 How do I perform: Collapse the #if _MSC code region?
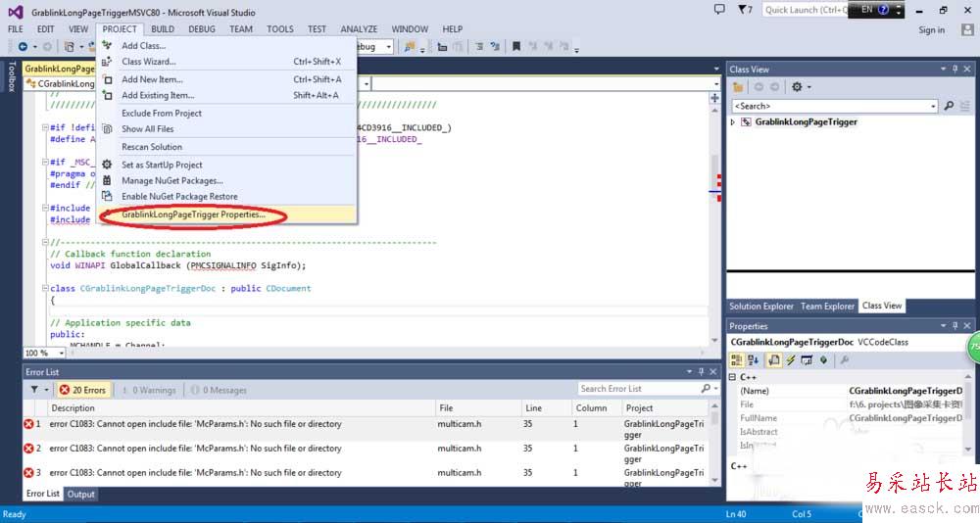tap(45, 162)
